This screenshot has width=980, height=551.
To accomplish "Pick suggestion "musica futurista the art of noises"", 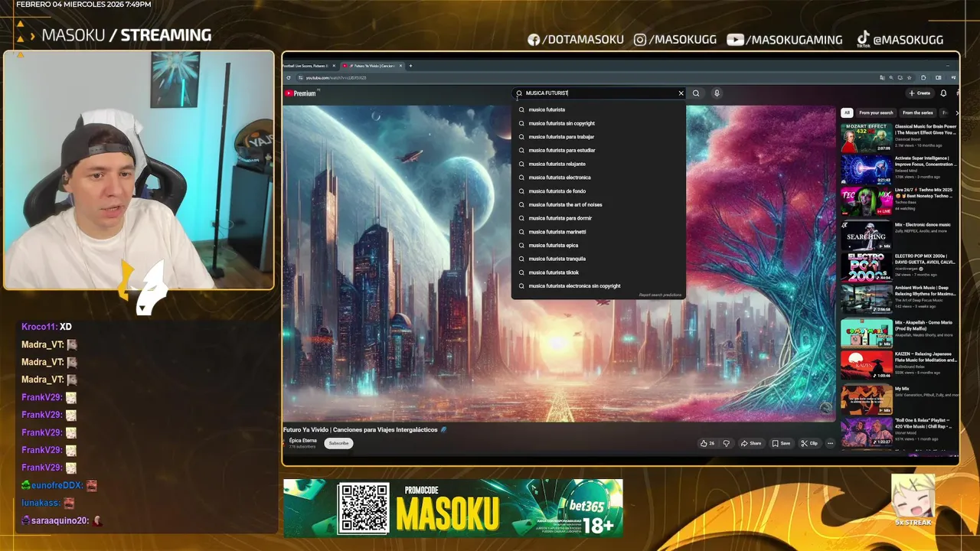I will coord(599,204).
